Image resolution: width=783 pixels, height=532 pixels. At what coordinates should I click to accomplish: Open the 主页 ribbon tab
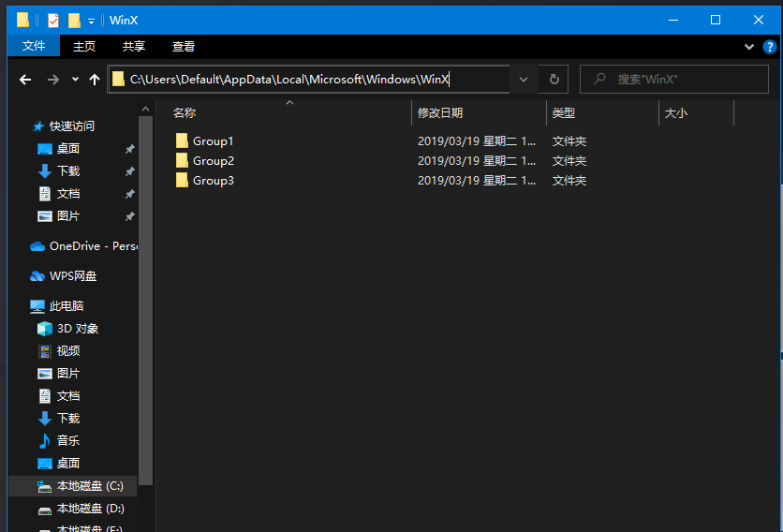point(84,47)
